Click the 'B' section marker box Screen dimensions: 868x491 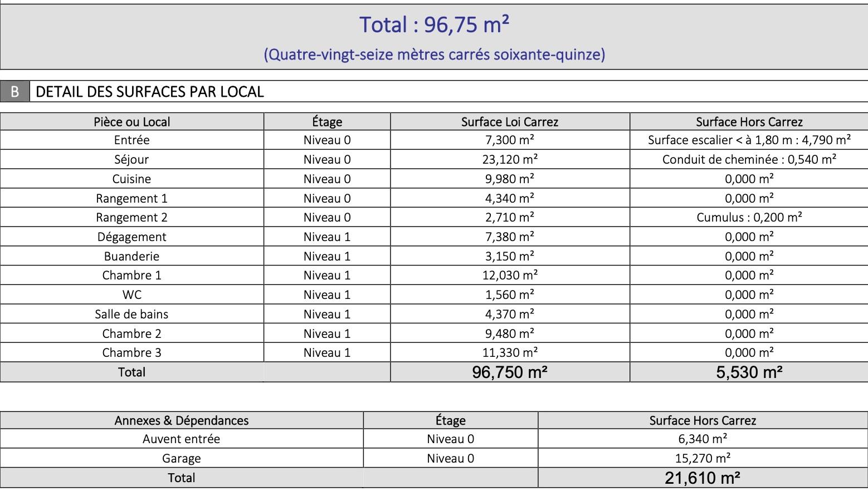(x=15, y=91)
